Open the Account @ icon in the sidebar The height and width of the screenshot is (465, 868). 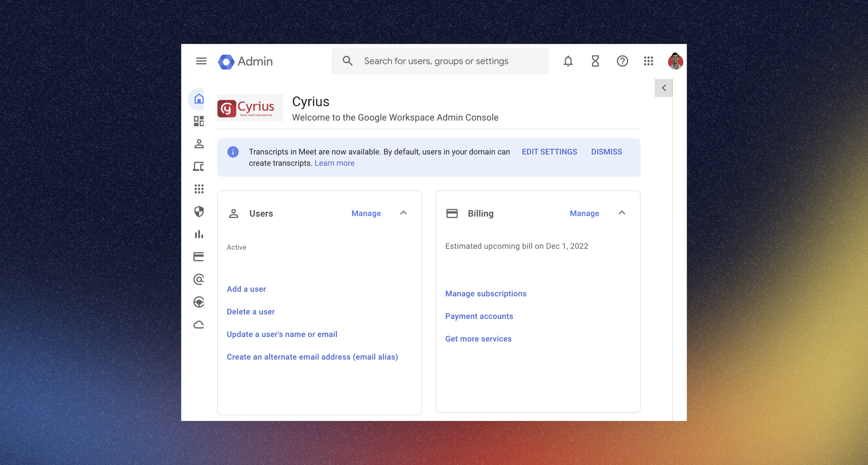(x=199, y=279)
